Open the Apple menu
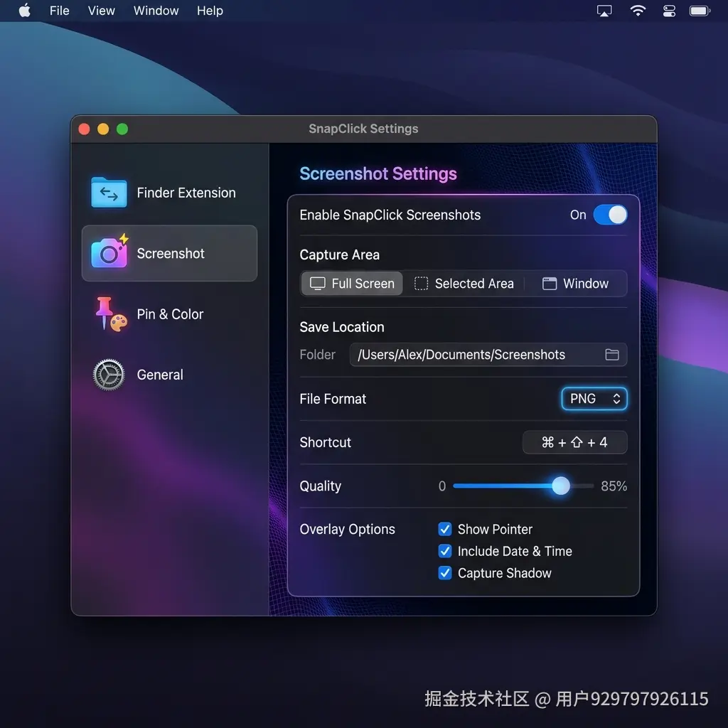Image resolution: width=728 pixels, height=728 pixels. 25,10
